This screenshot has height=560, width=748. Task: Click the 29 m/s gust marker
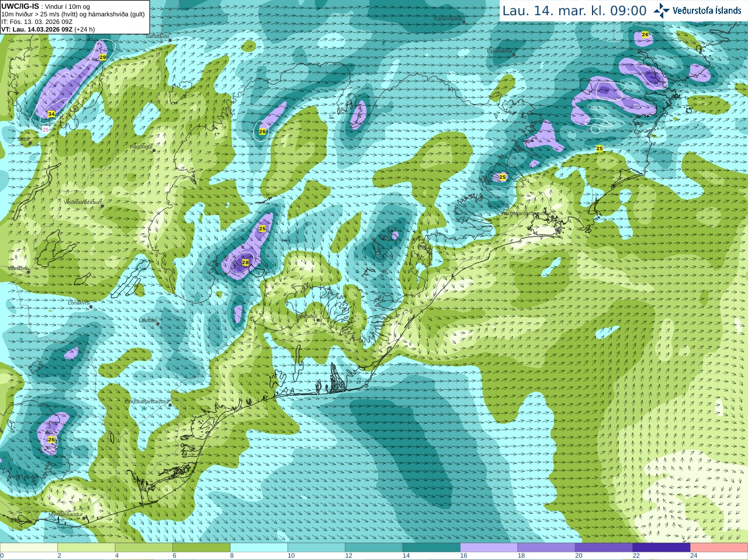coord(103,57)
